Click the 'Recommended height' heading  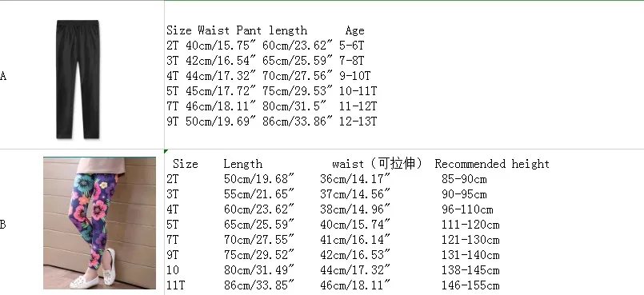pyautogui.click(x=492, y=164)
